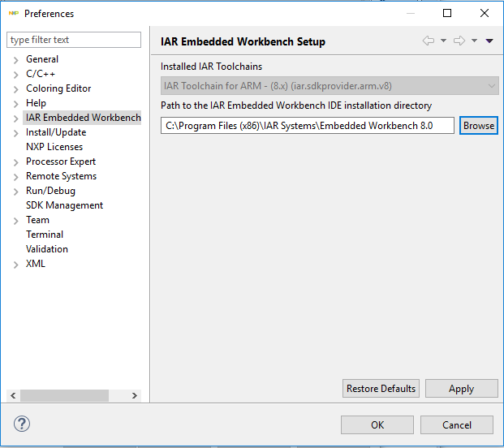Expand the Team tree node

coord(15,221)
